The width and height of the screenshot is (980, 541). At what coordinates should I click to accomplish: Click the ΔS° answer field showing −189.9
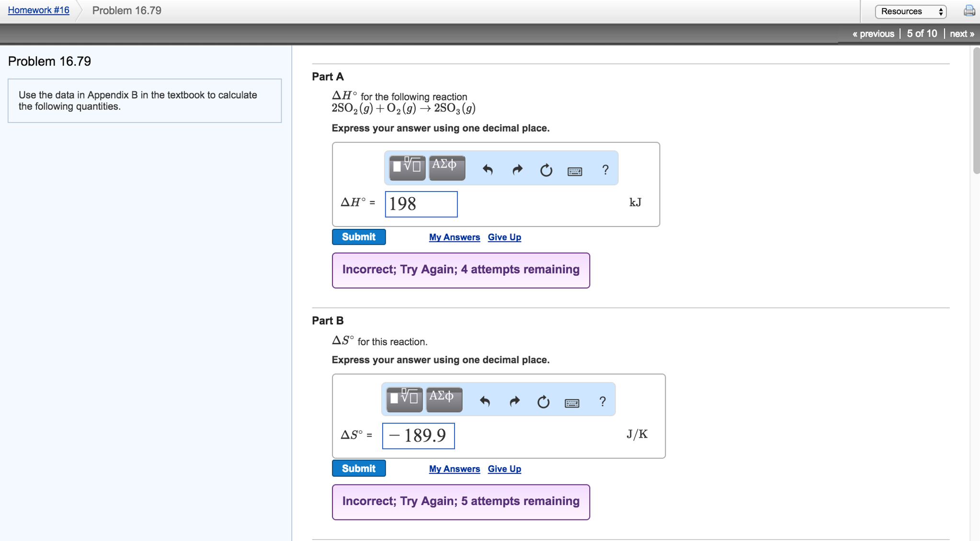(x=419, y=436)
